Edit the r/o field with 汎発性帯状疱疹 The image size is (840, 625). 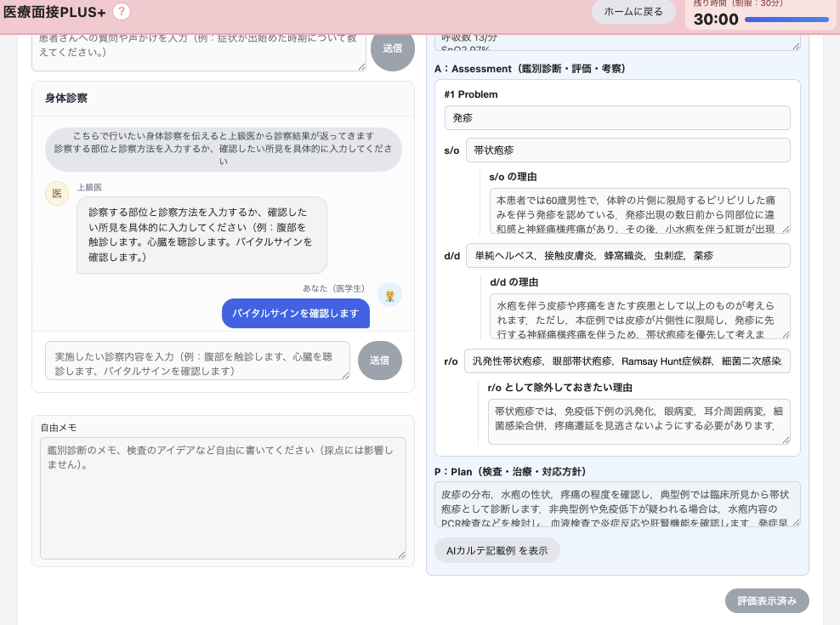pyautogui.click(x=627, y=361)
